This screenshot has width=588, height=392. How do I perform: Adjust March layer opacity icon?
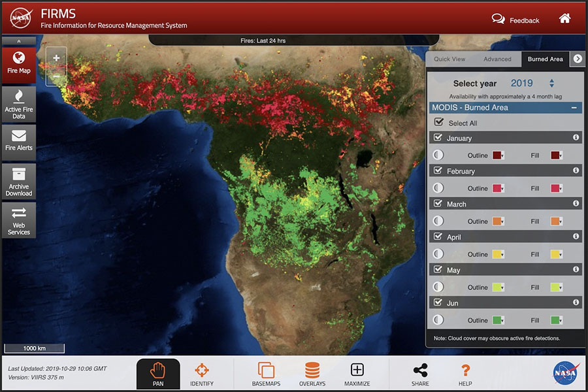pyautogui.click(x=438, y=221)
